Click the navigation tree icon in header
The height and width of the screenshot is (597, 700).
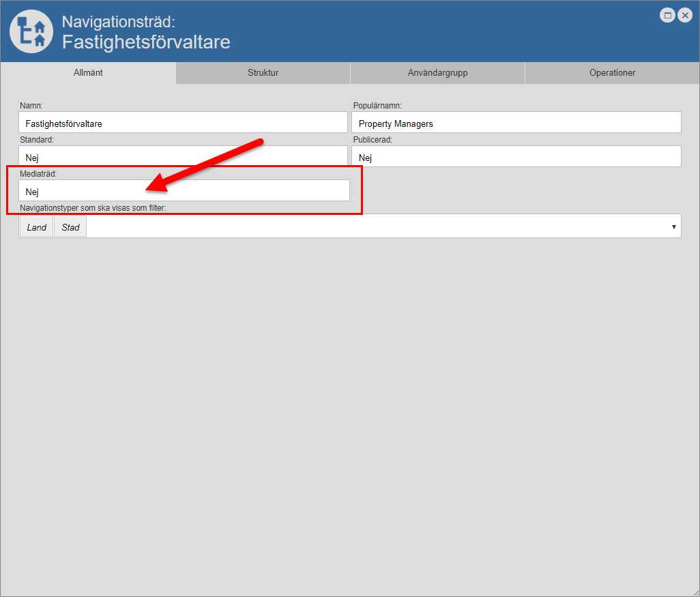(x=31, y=31)
